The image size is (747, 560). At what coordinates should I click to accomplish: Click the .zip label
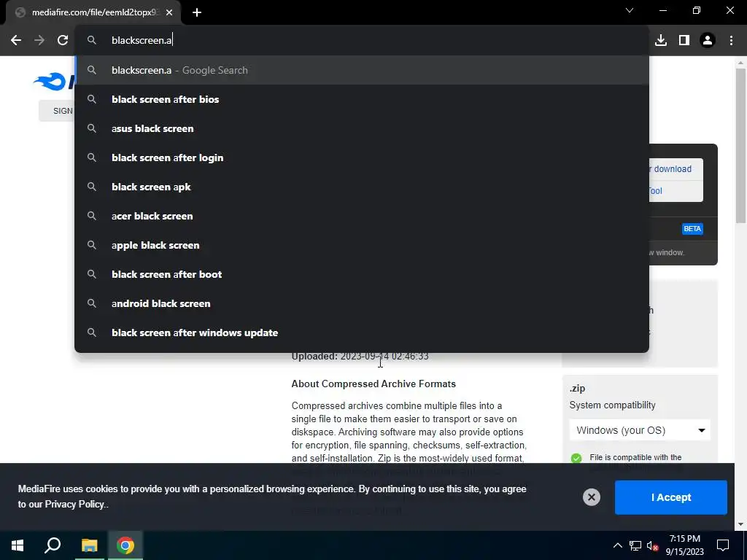tap(578, 389)
